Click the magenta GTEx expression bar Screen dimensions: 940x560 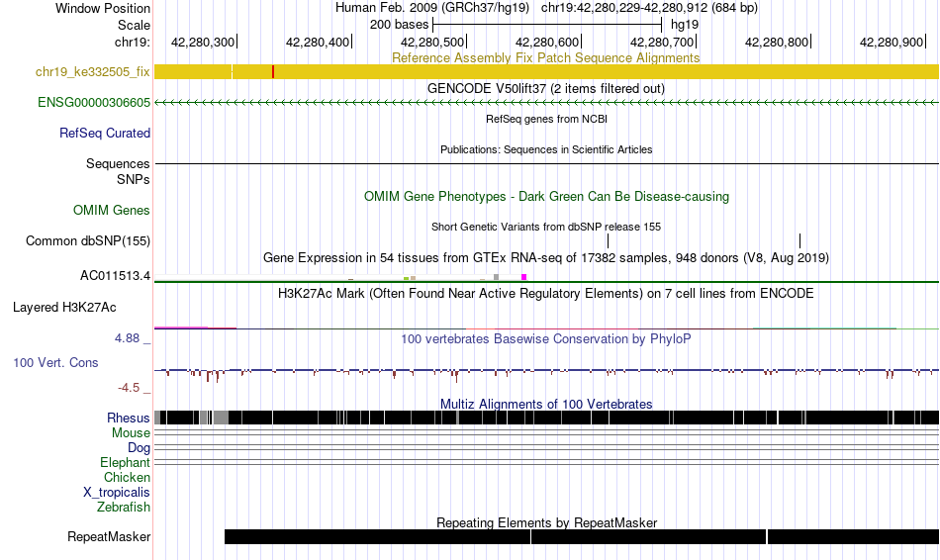524,277
